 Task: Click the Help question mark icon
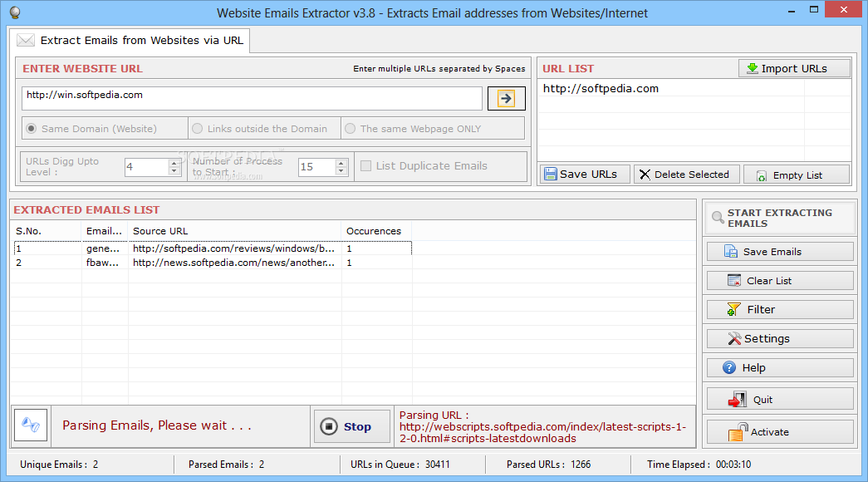point(729,367)
